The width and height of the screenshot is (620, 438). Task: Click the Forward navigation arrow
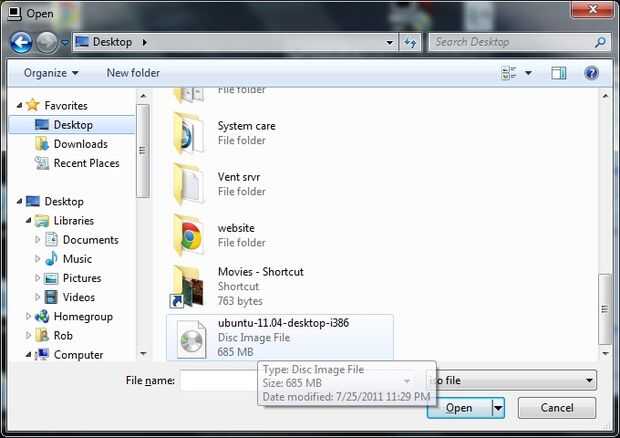tap(47, 42)
